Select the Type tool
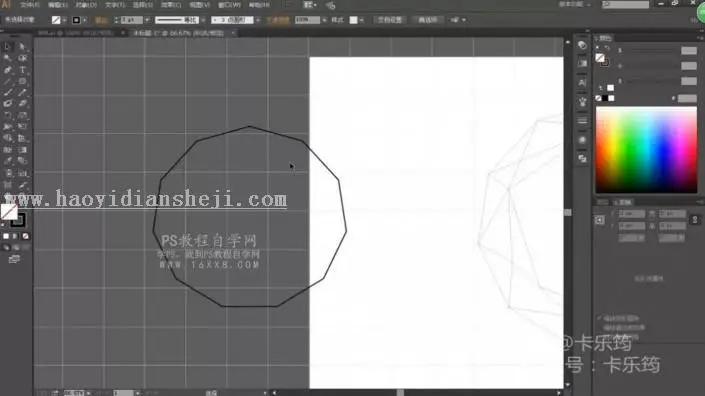705x396 pixels. [22, 70]
